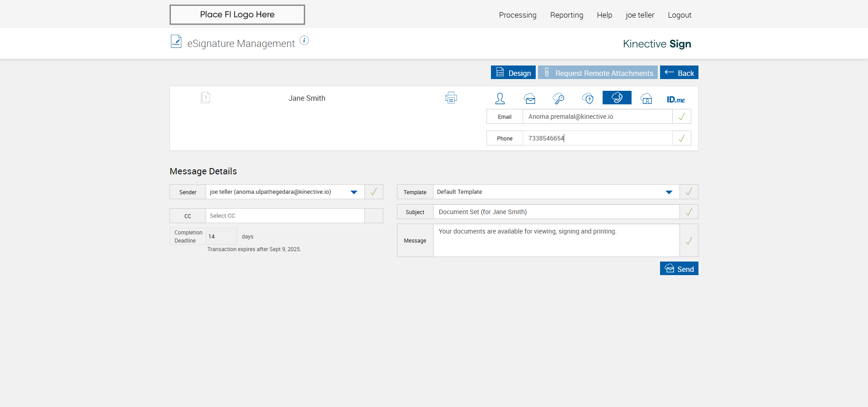This screenshot has width=868, height=407.
Task: Select the cloud phone authentication icon
Action: coord(617,98)
